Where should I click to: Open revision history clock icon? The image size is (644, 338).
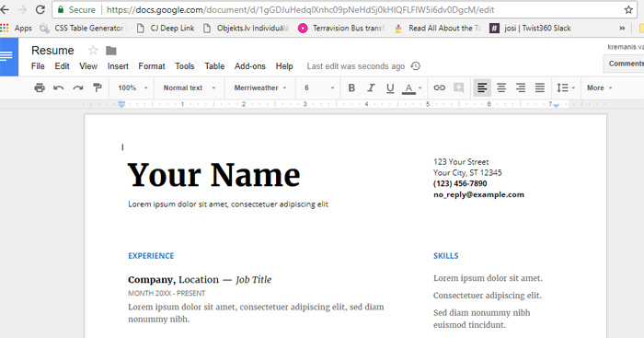coord(416,65)
